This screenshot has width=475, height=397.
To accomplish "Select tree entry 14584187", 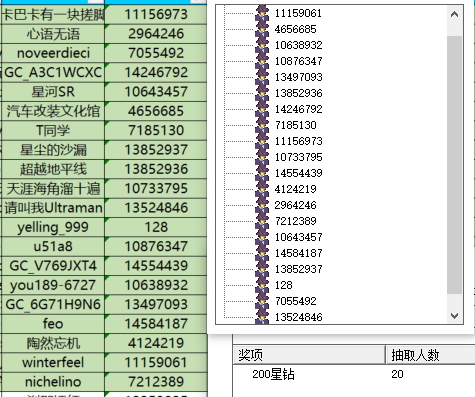I will pyautogui.click(x=298, y=253).
